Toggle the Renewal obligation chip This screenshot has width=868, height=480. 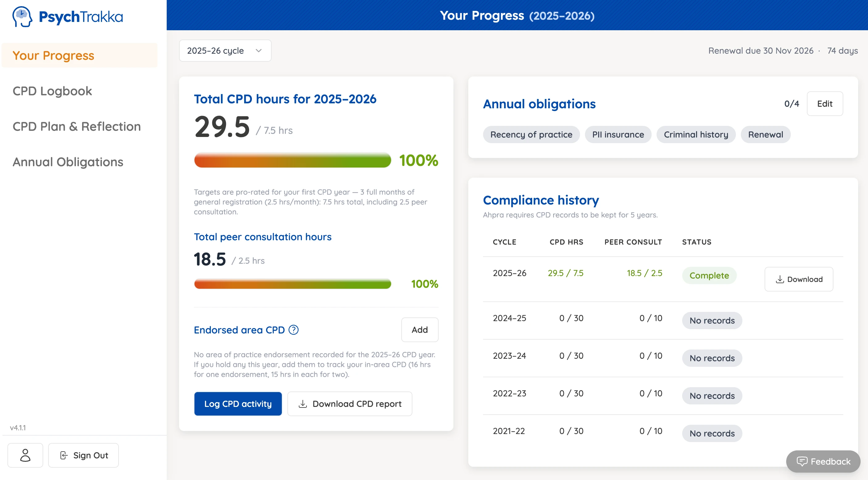766,134
